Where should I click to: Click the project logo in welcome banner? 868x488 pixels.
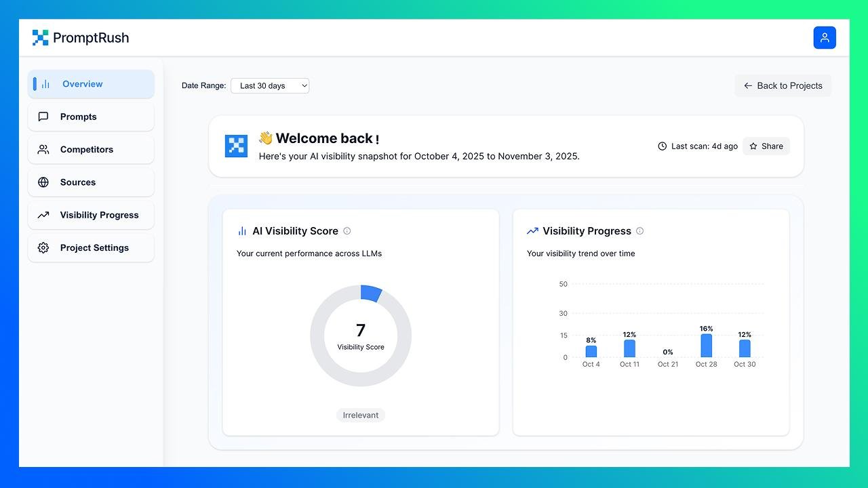point(236,146)
